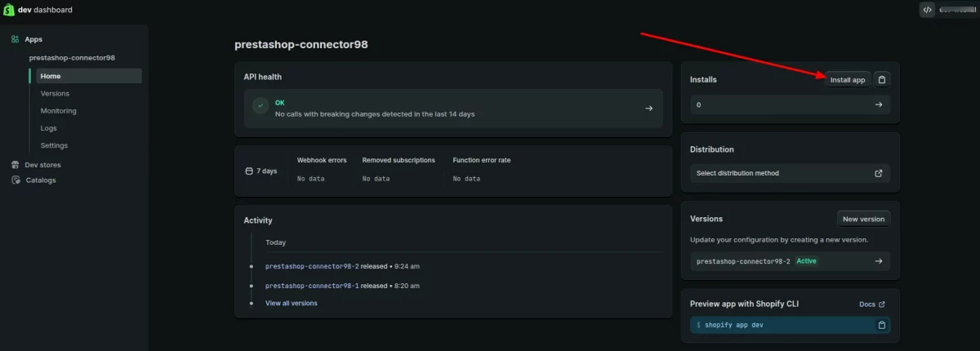The height and width of the screenshot is (351, 980).
Task: Open Logs in the sidebar
Action: 48,128
